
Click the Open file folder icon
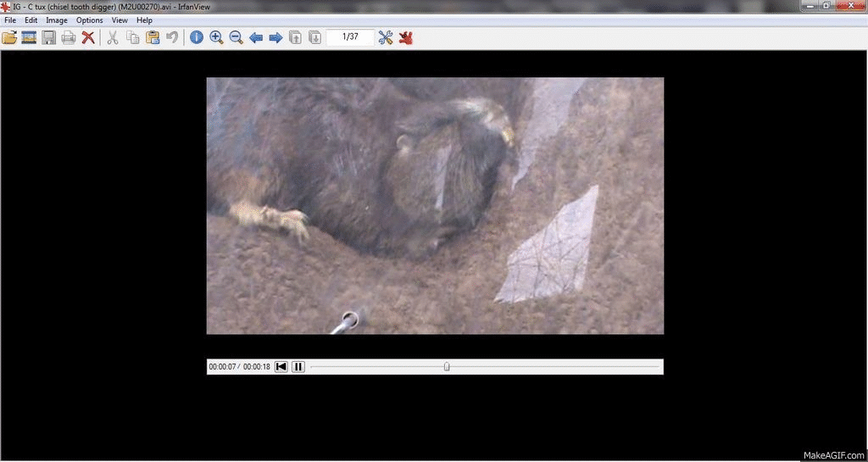click(9, 37)
